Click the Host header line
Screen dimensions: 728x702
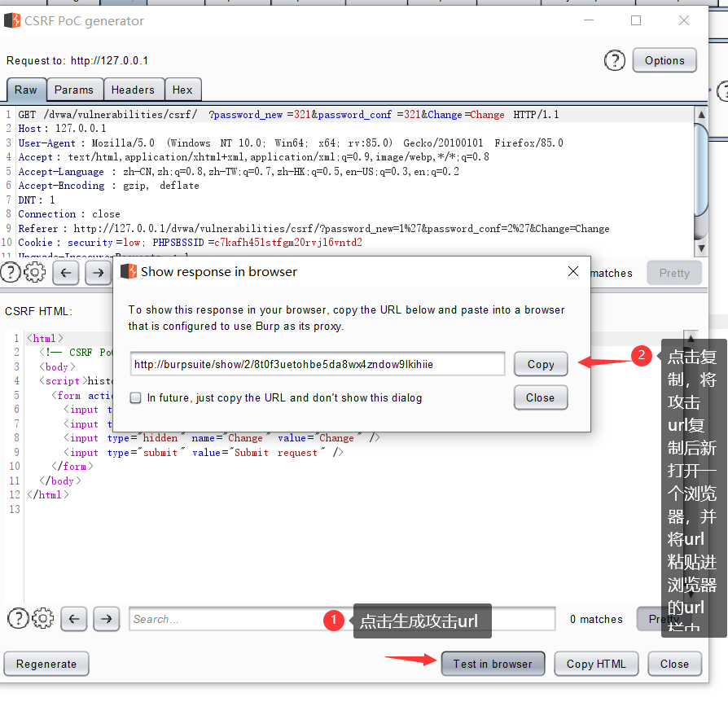pyautogui.click(x=62, y=129)
